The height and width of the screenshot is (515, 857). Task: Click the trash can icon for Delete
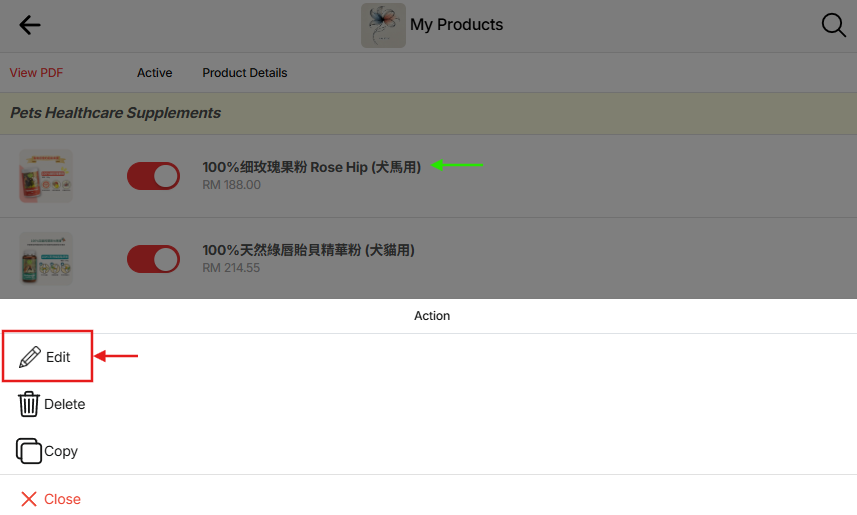tap(29, 404)
